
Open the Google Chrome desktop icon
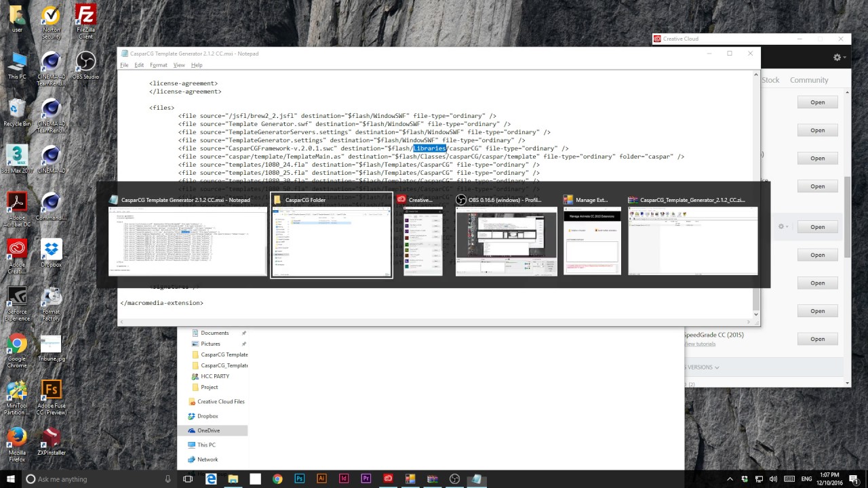pyautogui.click(x=17, y=351)
